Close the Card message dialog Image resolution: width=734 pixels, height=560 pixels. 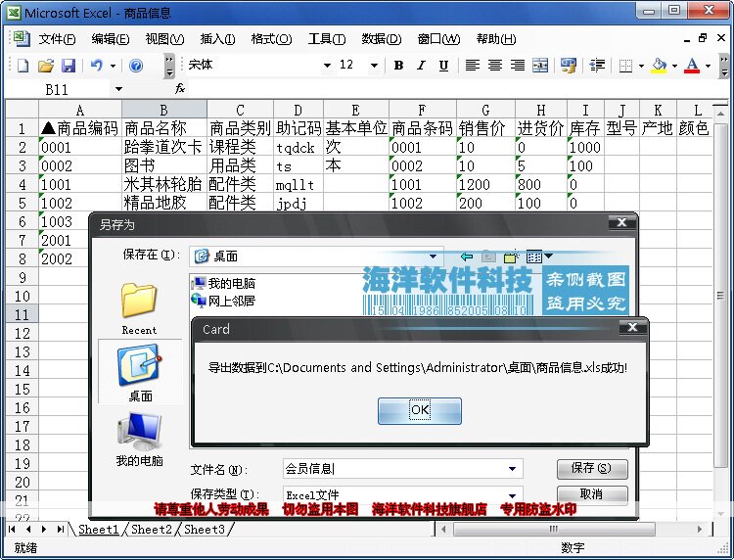click(632, 327)
